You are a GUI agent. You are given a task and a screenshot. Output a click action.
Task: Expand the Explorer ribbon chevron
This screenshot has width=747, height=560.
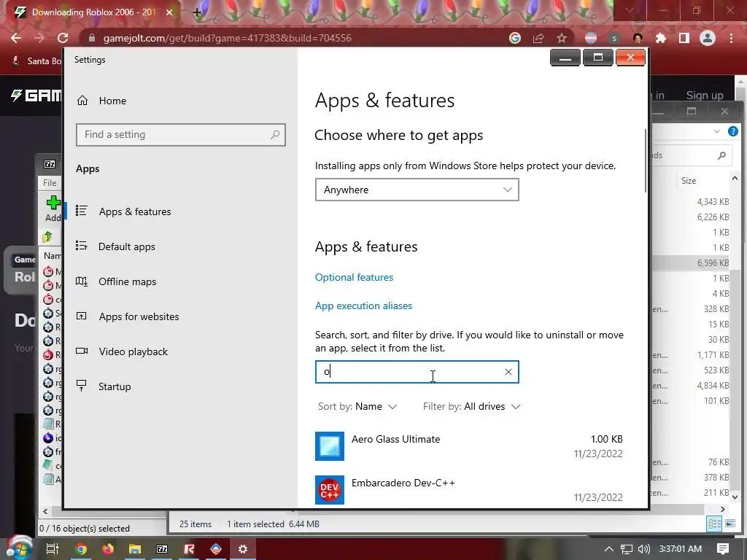coord(716,131)
